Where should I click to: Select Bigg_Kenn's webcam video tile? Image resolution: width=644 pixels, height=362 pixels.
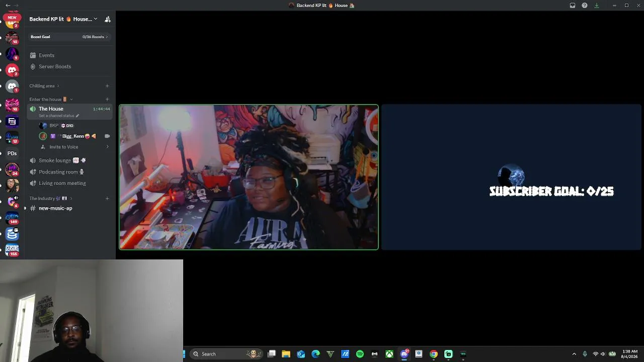(249, 177)
